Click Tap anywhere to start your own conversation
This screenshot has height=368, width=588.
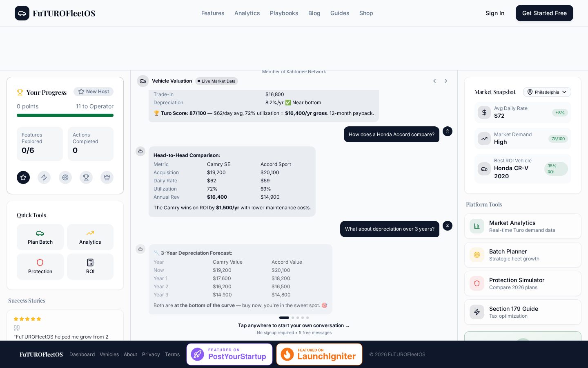tap(294, 325)
